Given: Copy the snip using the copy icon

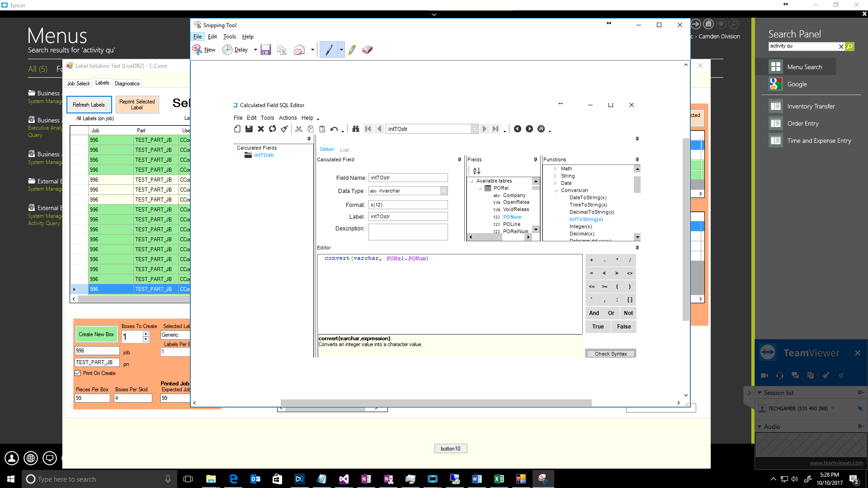Looking at the screenshot, I should pyautogui.click(x=282, y=50).
